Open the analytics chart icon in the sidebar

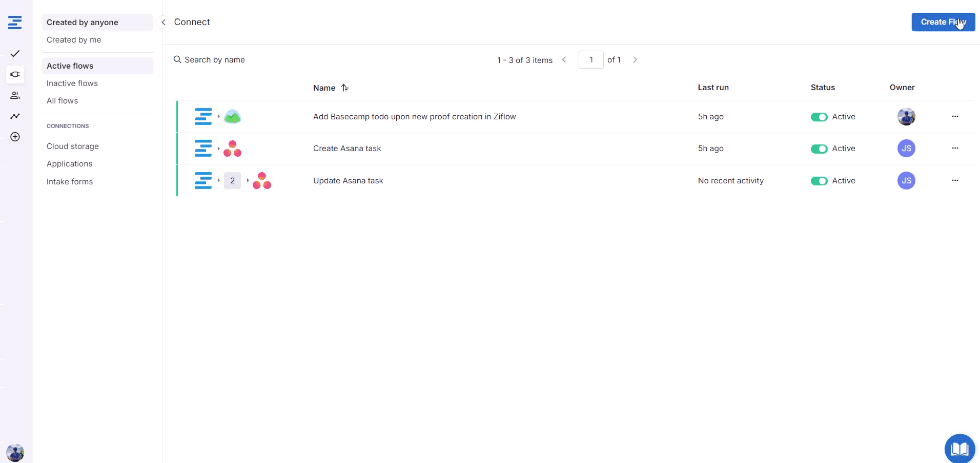(x=15, y=116)
